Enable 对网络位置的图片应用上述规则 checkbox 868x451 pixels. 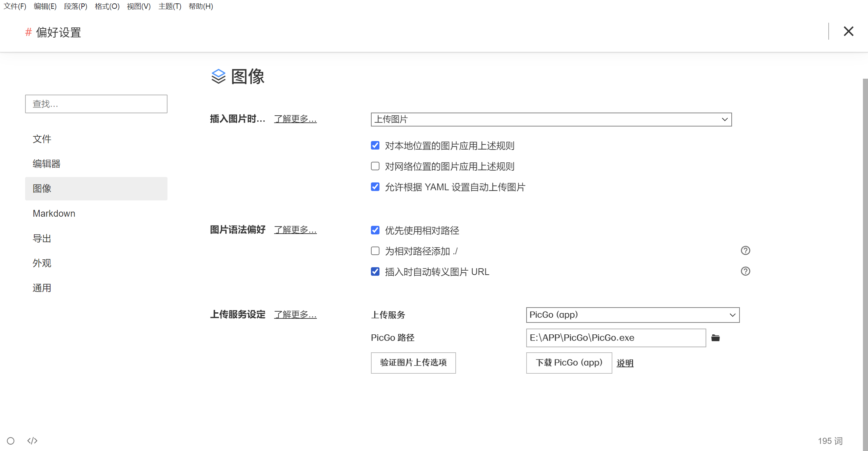pyautogui.click(x=375, y=166)
